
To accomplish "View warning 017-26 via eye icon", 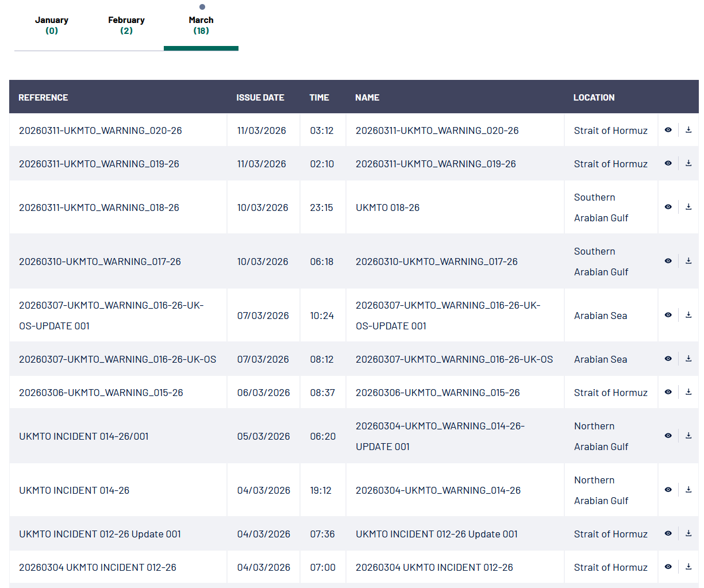I will coord(668,261).
